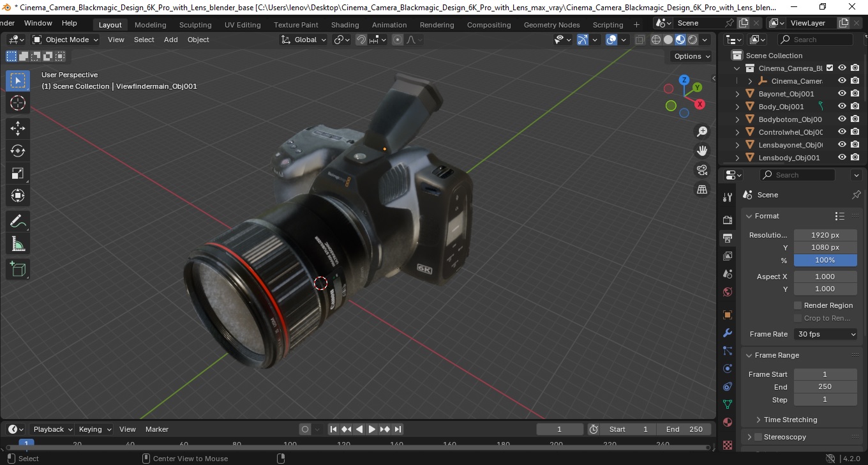The image size is (868, 465).
Task: Switch orthographic/perspective grid icon
Action: 702,189
